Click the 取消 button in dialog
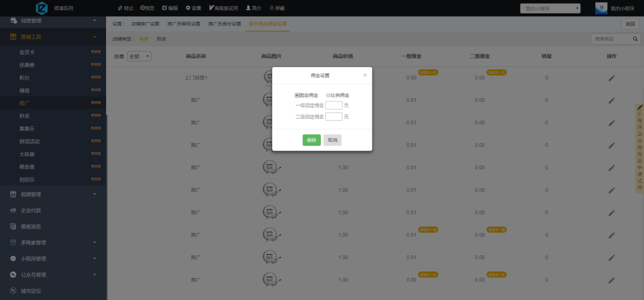Screen dimensions: 644x300 point(332,140)
